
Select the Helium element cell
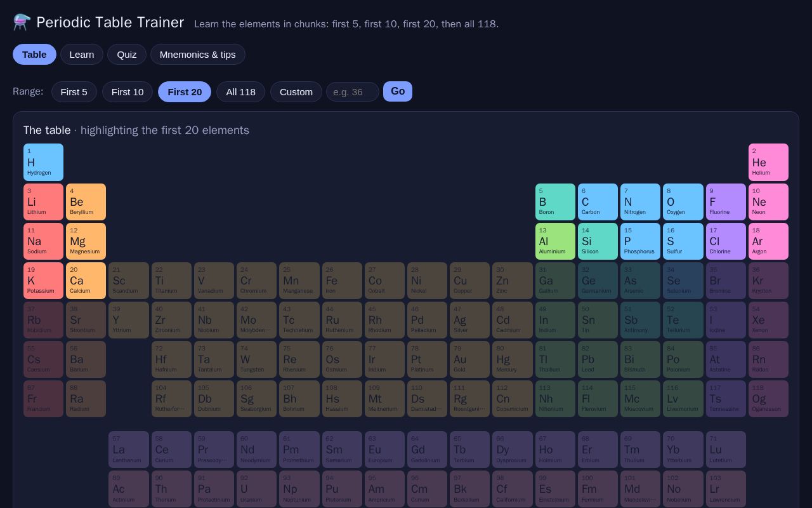768,162
